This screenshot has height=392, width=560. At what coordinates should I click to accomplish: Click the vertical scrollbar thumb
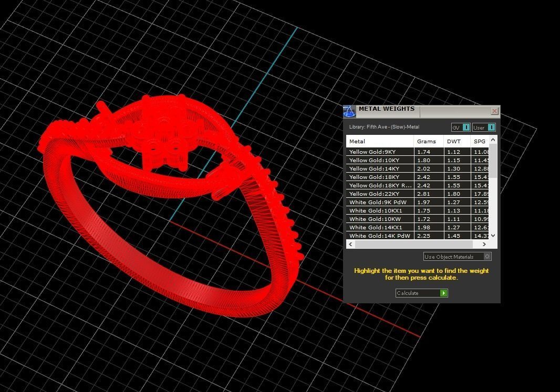click(493, 161)
